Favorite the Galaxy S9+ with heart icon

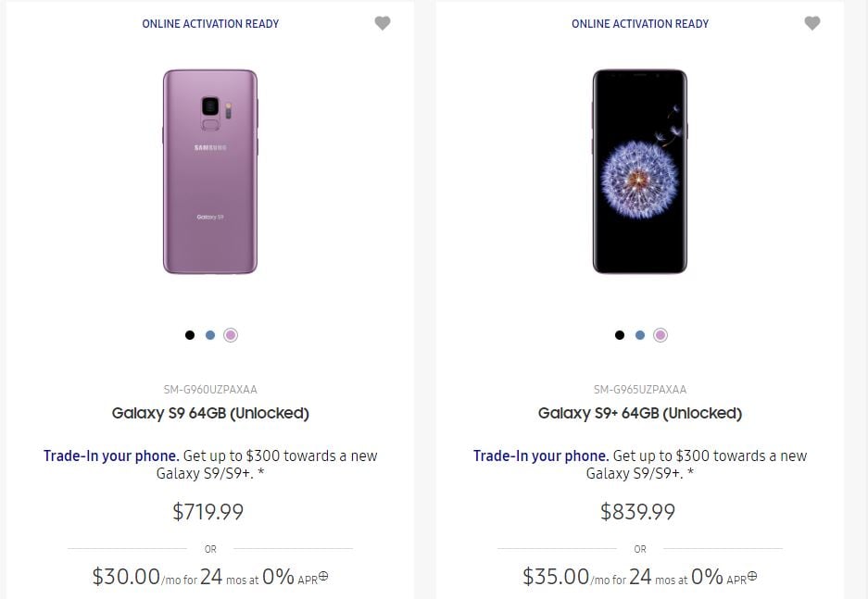coord(812,23)
